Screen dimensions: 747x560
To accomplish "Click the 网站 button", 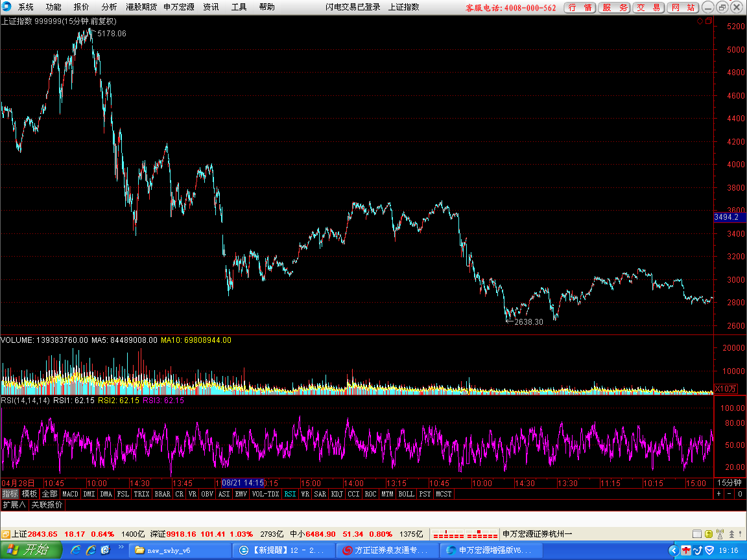I will 683,8.
